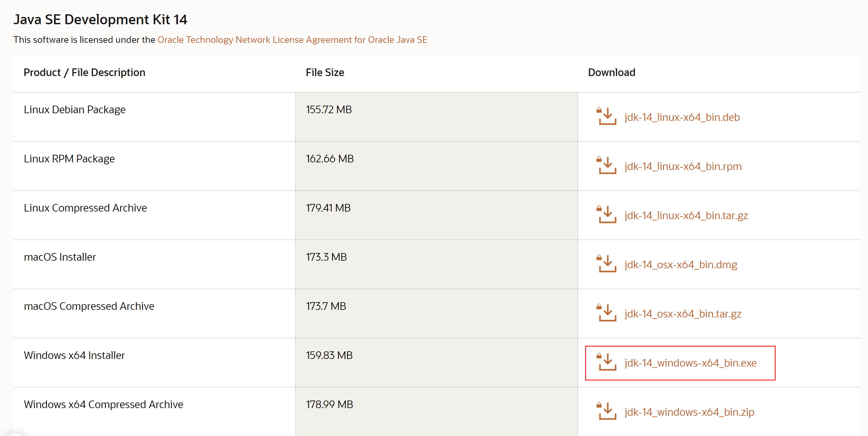This screenshot has width=868, height=436.
Task: Download jdk-14_linux-x64_bin.deb file link
Action: pos(682,117)
